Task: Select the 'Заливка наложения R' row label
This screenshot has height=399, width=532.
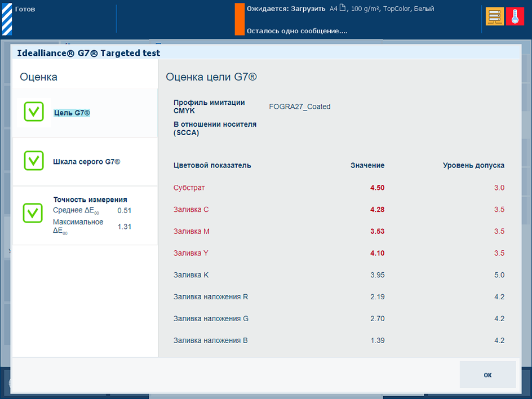Action: coord(211,296)
